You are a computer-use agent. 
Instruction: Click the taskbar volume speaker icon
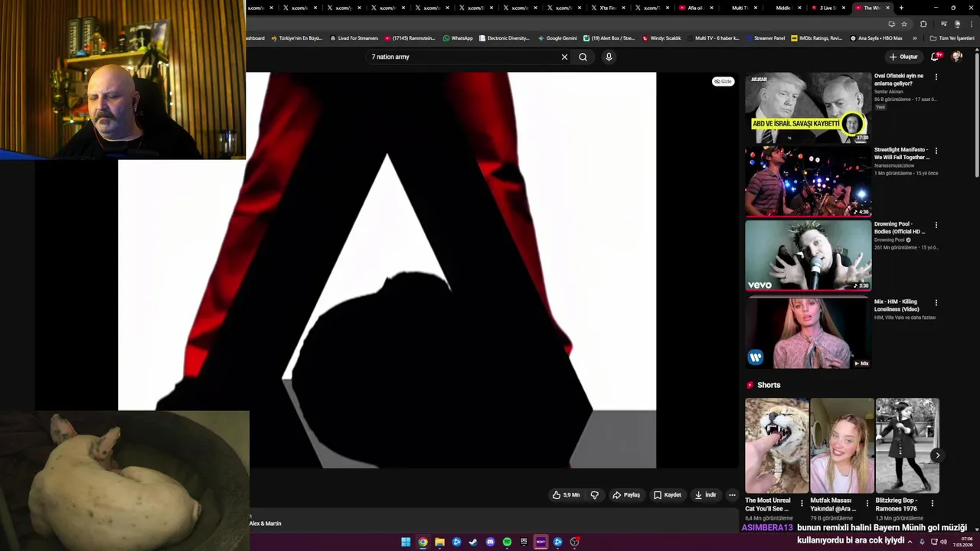click(943, 542)
